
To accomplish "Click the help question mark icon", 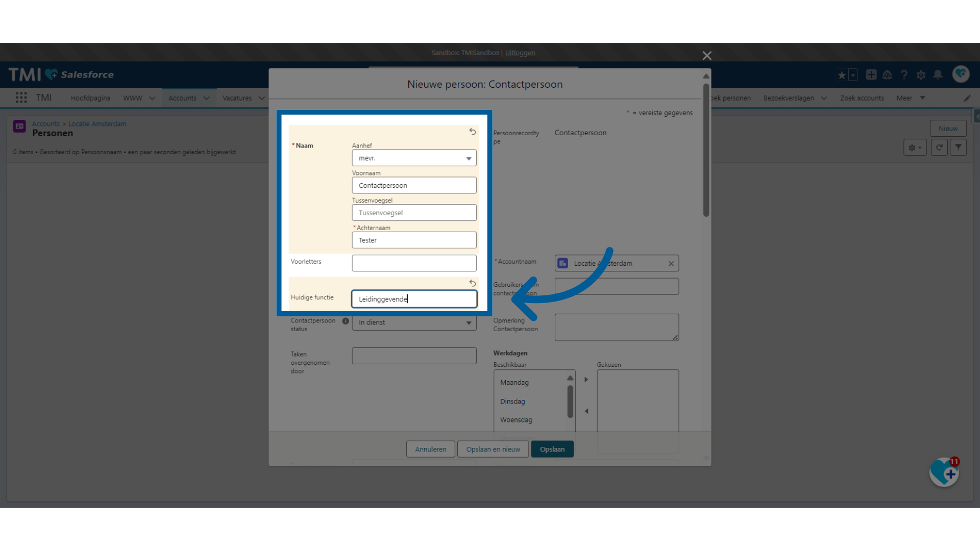I will (904, 75).
